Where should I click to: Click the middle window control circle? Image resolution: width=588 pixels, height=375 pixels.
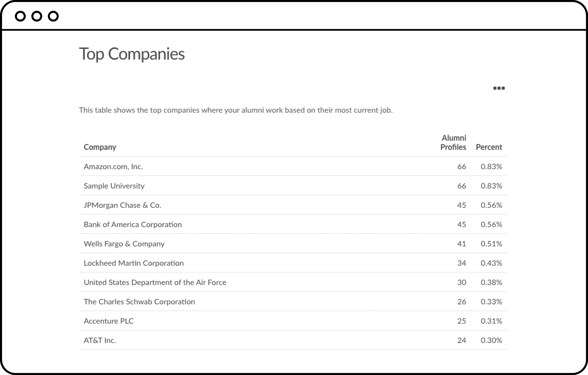(37, 16)
